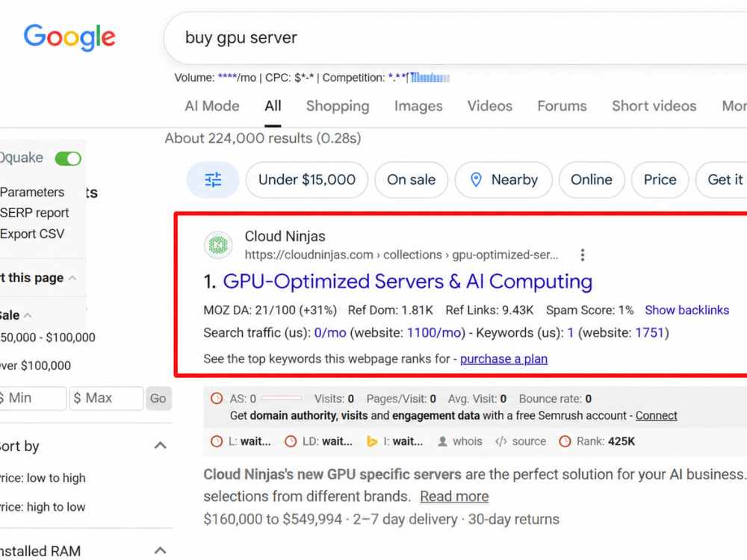
Task: Click the AS score clock icon
Action: 217,398
